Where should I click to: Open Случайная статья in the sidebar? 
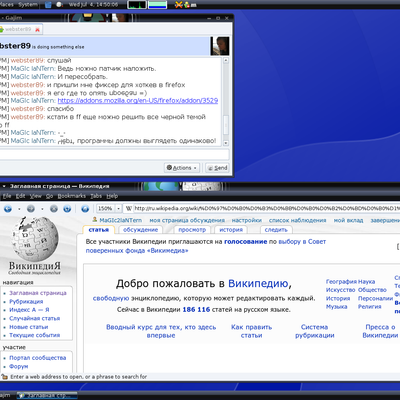pos(34,318)
